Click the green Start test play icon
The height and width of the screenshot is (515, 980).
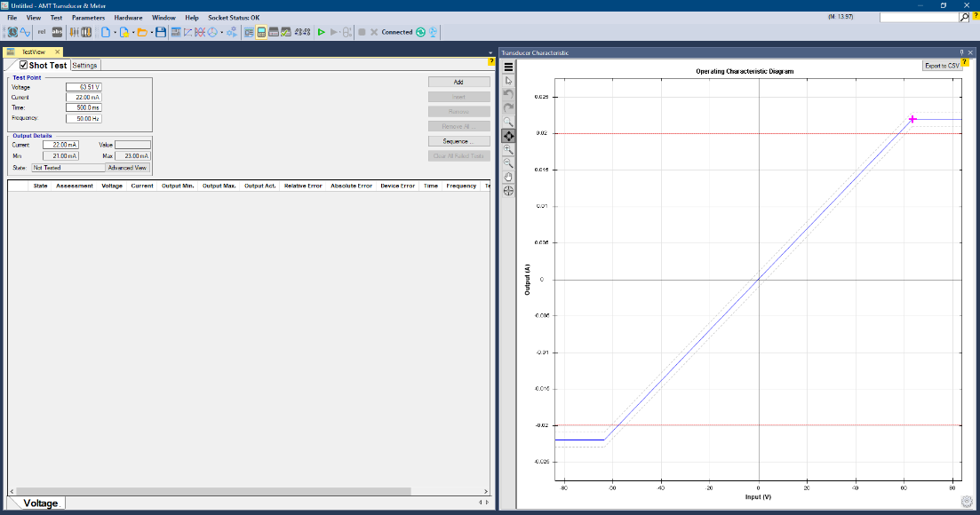point(322,32)
